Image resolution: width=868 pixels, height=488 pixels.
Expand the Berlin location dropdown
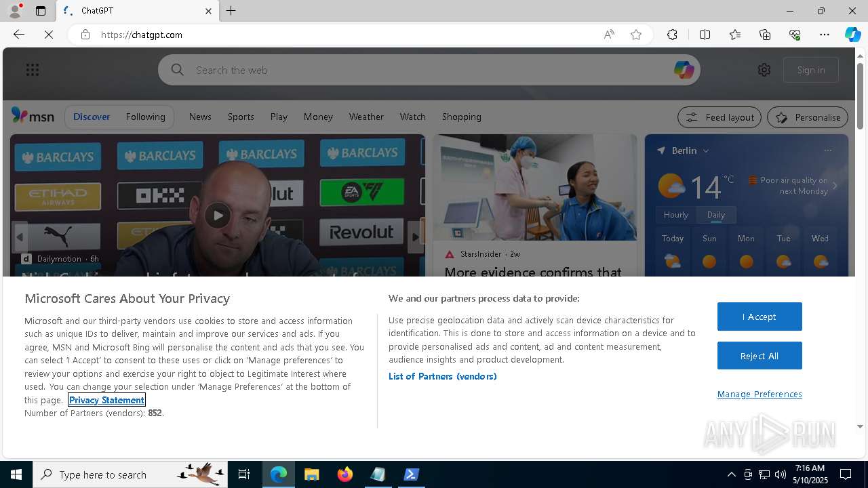click(x=706, y=150)
